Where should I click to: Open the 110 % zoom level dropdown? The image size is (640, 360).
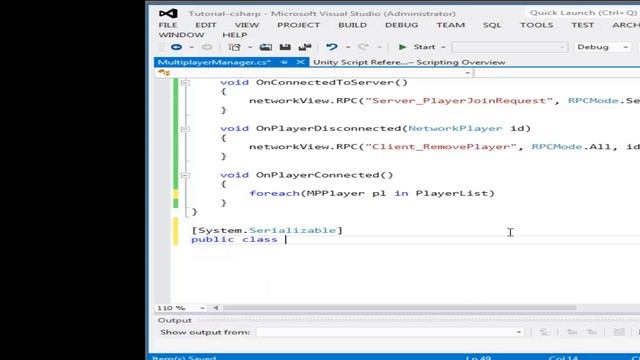tap(202, 308)
